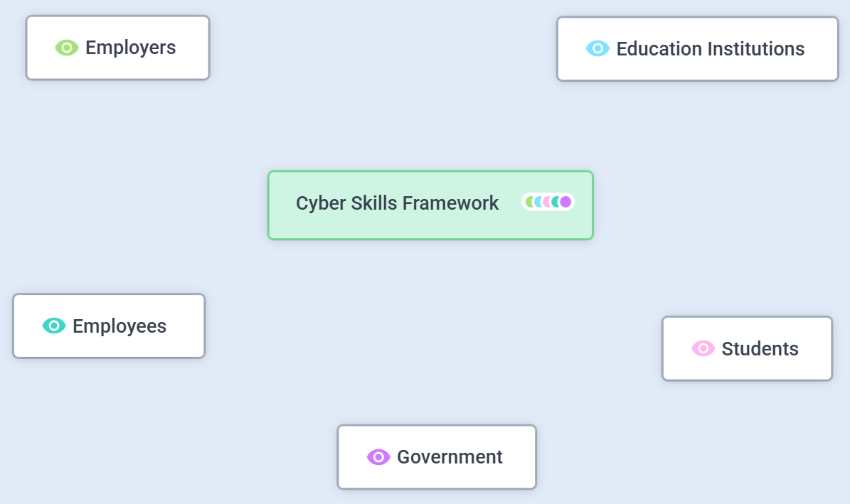850x504 pixels.
Task: Toggle the Employers visibility eye icon
Action: (x=66, y=48)
